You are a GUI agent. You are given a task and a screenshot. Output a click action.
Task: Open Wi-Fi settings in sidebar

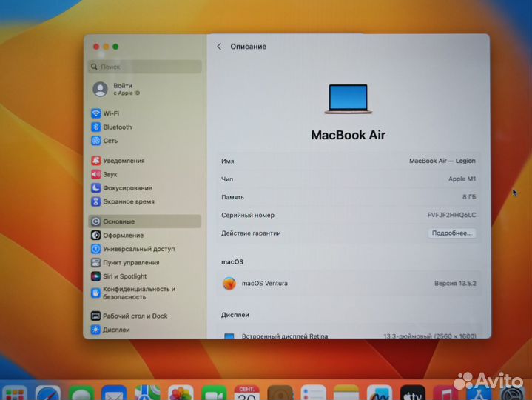(x=105, y=113)
